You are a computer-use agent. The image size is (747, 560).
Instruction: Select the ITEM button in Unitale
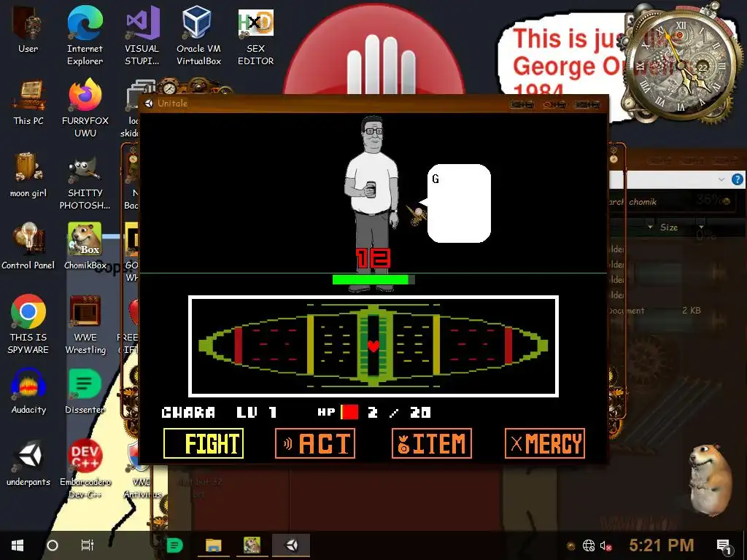pos(432,443)
